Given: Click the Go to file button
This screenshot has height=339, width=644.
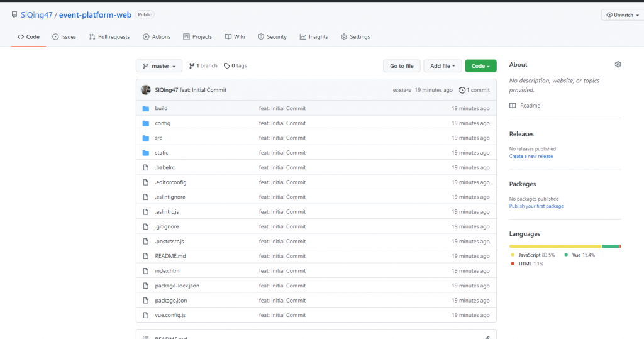Looking at the screenshot, I should pyautogui.click(x=402, y=66).
